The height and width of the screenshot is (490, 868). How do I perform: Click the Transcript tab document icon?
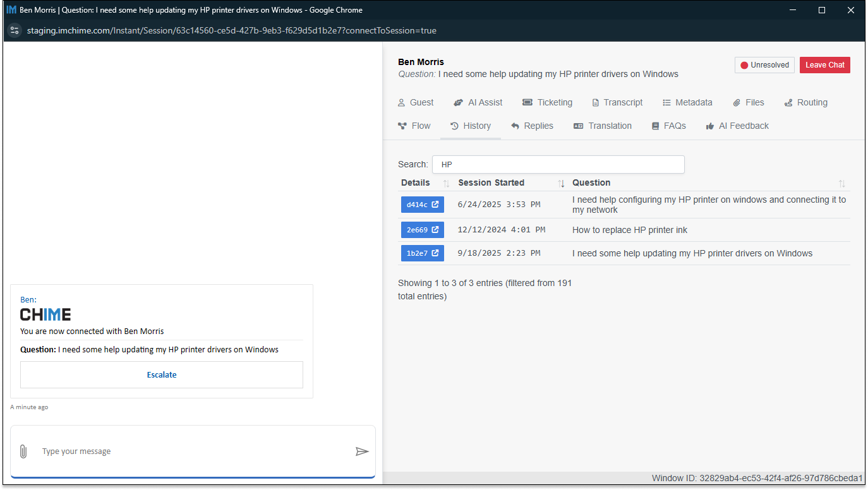595,103
